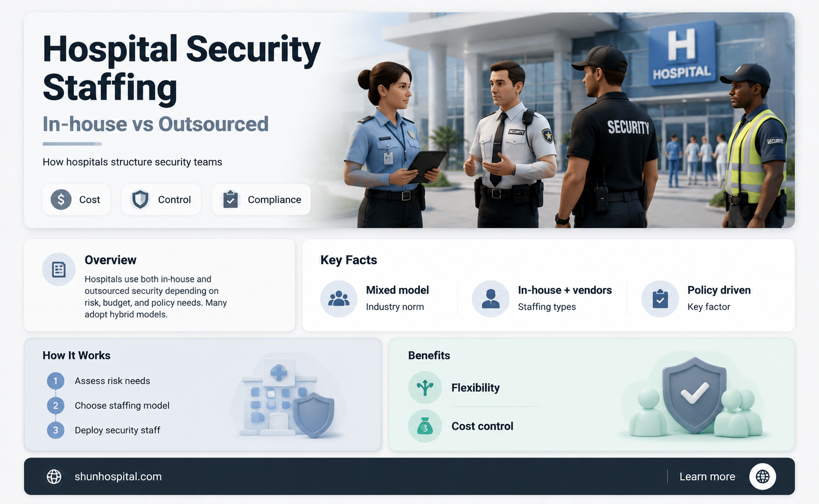This screenshot has width=819, height=504.
Task: Click the shield Control icon
Action: [x=140, y=199]
